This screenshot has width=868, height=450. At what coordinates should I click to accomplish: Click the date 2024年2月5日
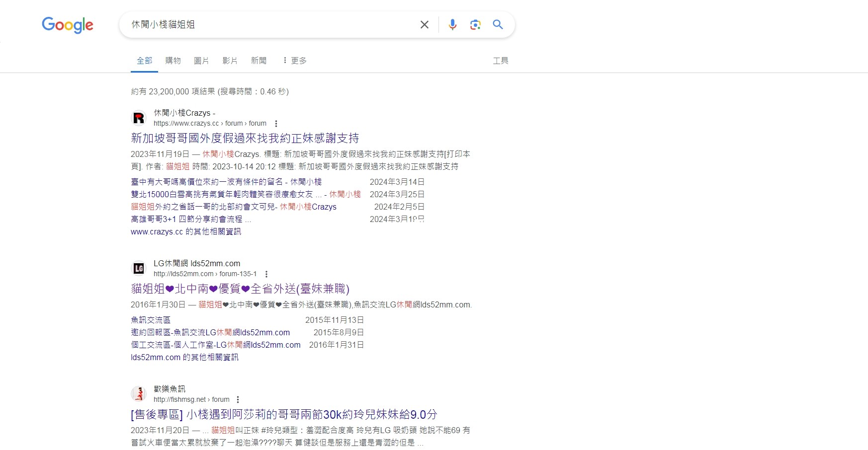tap(399, 207)
